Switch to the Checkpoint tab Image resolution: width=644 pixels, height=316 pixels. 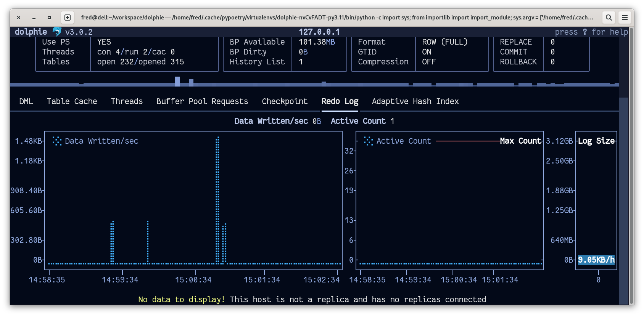click(x=285, y=101)
